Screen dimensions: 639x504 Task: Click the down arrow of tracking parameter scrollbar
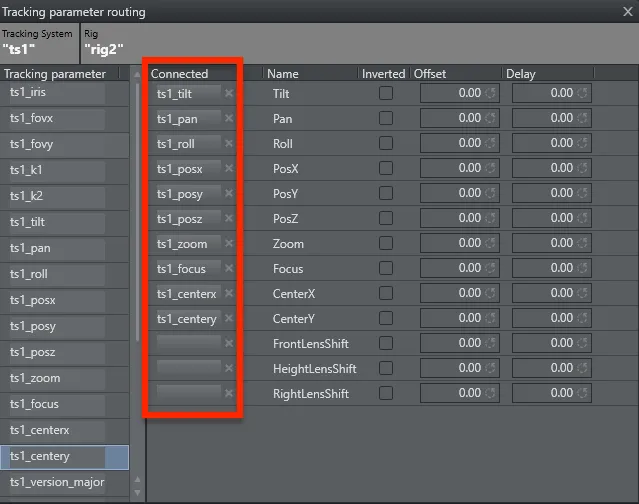point(137,493)
